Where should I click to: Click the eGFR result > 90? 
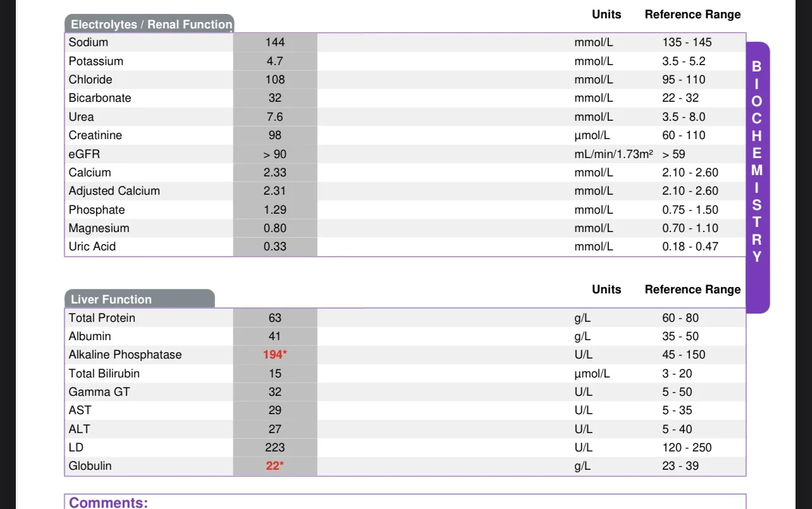pos(275,154)
